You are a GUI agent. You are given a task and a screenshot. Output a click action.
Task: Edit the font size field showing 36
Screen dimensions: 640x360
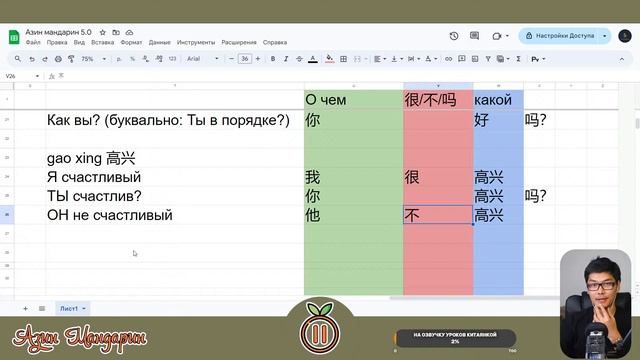[x=244, y=59]
